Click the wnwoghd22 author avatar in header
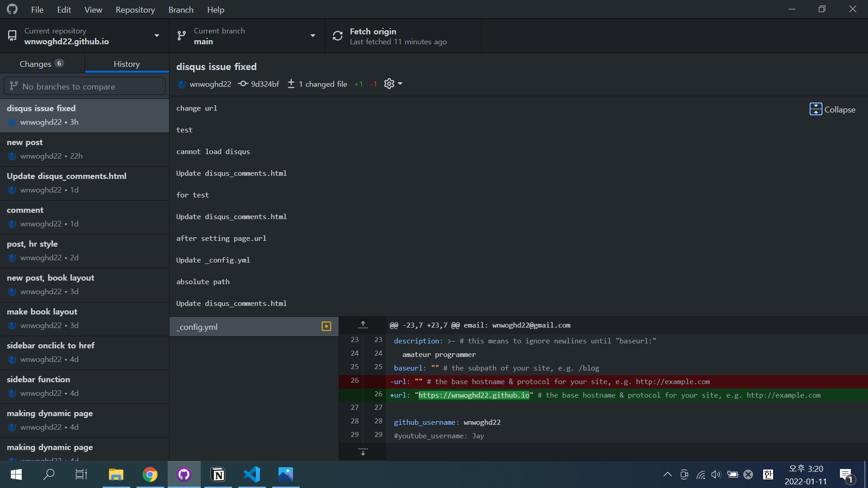868x488 pixels. pyautogui.click(x=182, y=84)
